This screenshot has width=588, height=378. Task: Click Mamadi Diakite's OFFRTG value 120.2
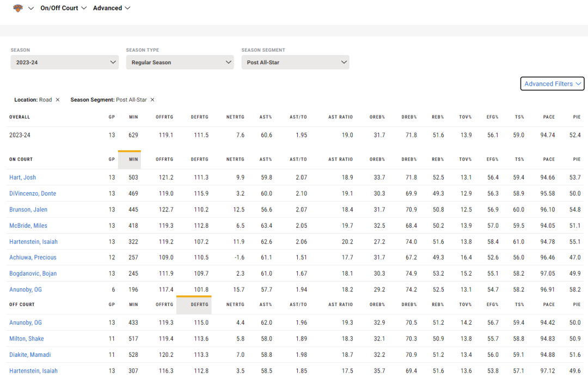coord(166,355)
